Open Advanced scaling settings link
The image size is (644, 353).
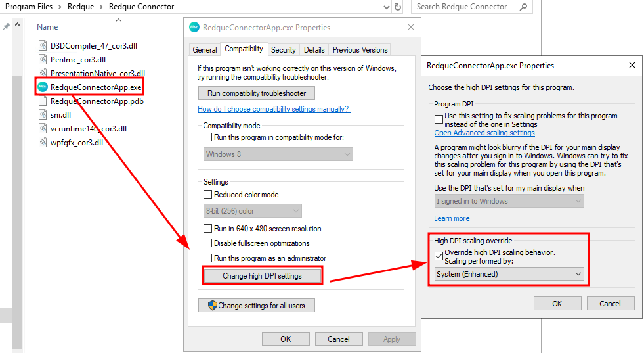pos(484,133)
